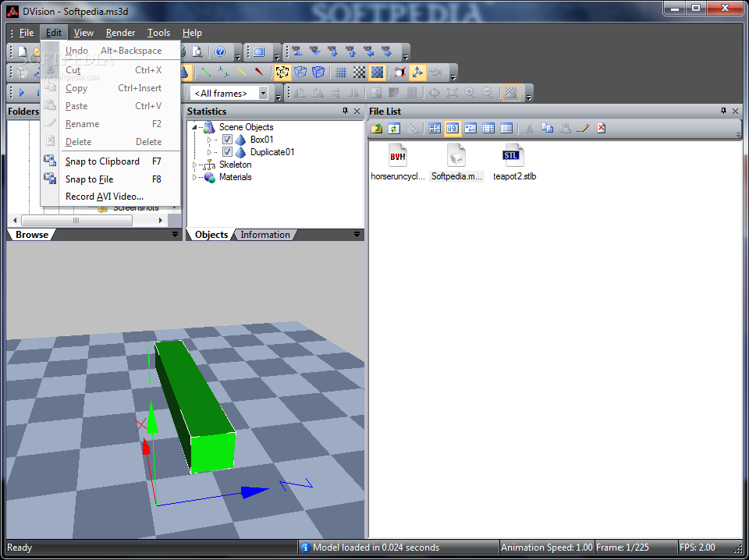Switch File List to list view
749x560 pixels.
click(x=488, y=128)
